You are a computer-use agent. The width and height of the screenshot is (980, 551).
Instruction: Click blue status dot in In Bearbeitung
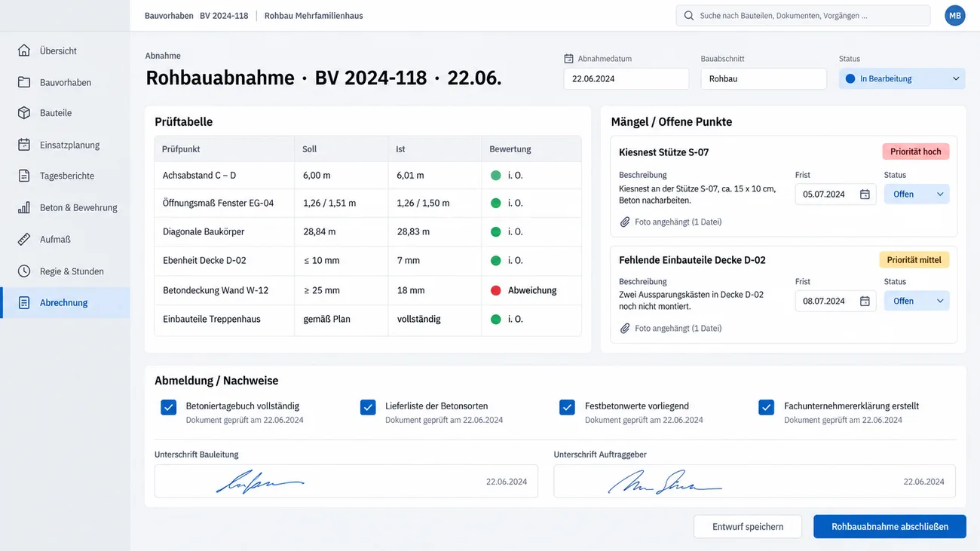[x=851, y=78]
